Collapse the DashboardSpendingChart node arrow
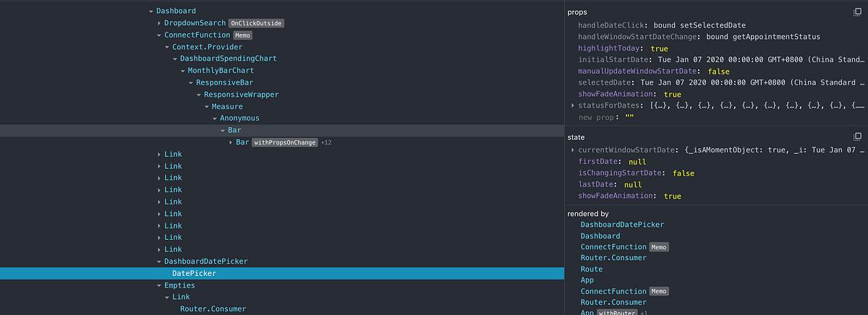868x315 pixels. (x=174, y=59)
